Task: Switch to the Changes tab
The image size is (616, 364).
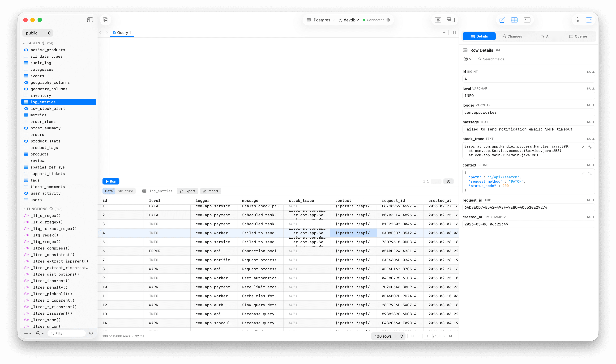Action: point(512,36)
